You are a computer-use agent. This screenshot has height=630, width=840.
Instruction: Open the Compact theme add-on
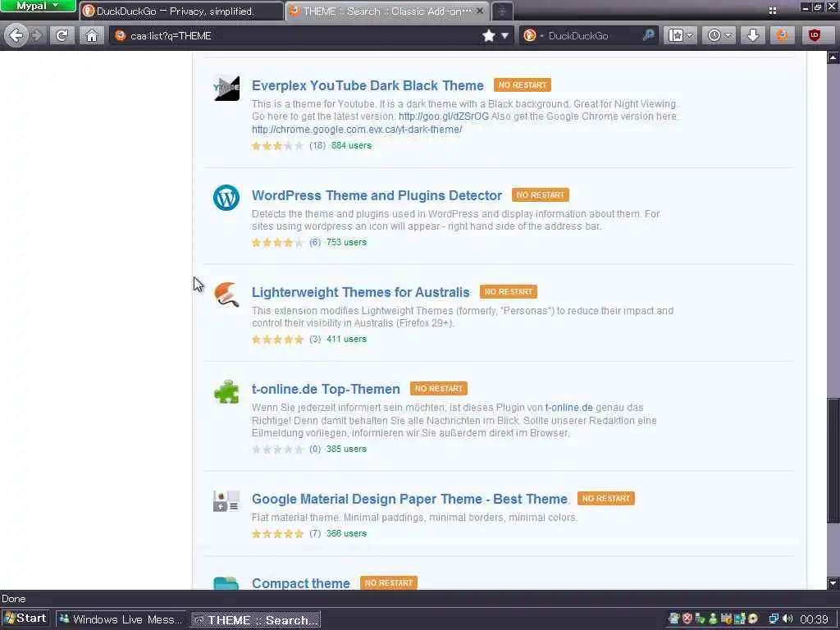coord(300,583)
